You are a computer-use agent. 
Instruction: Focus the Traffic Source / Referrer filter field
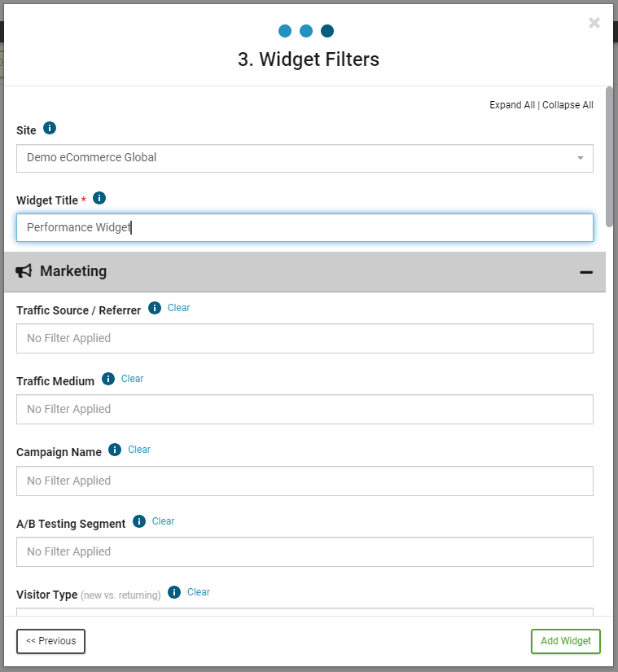coord(305,339)
